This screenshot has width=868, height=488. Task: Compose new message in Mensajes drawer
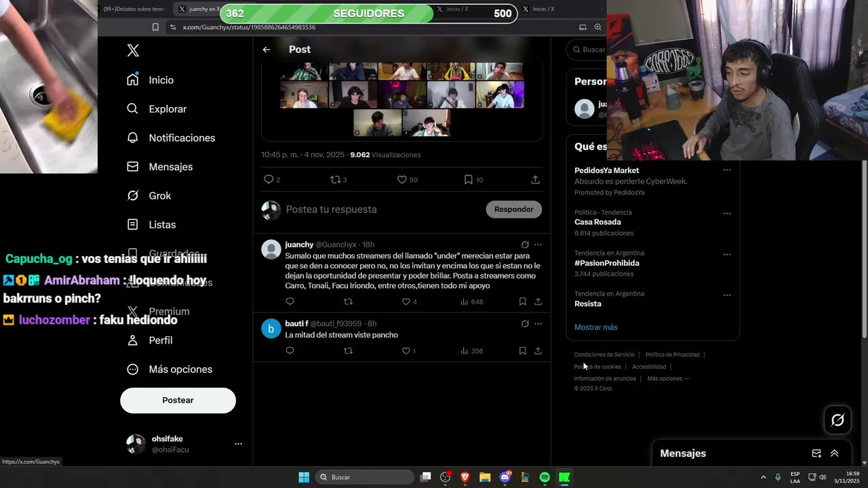pos(816,453)
